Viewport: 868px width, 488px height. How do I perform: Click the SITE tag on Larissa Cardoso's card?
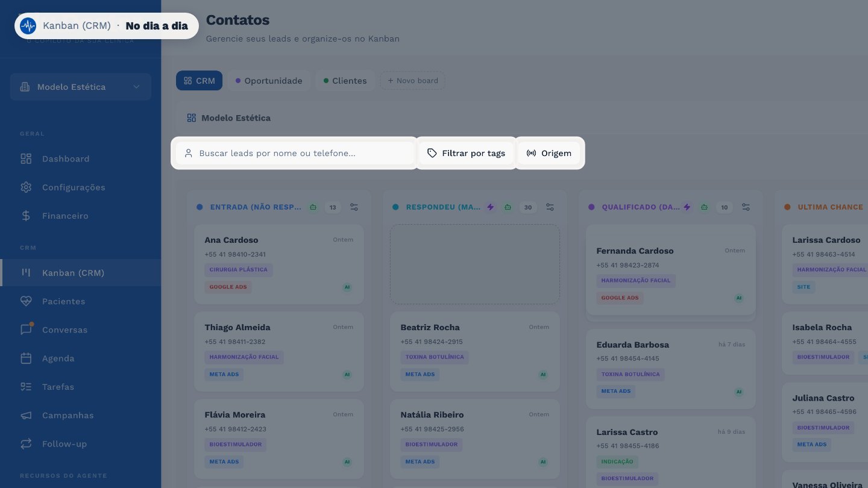pyautogui.click(x=804, y=287)
